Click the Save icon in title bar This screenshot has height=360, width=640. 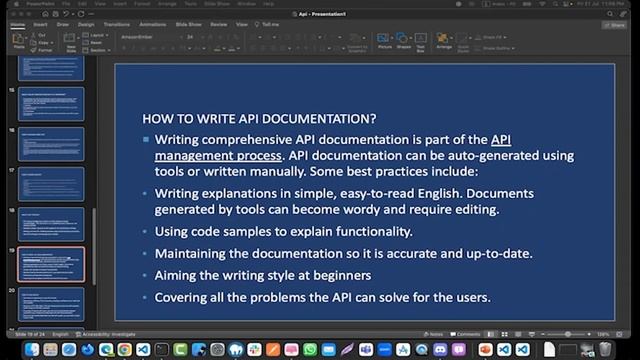coord(55,14)
